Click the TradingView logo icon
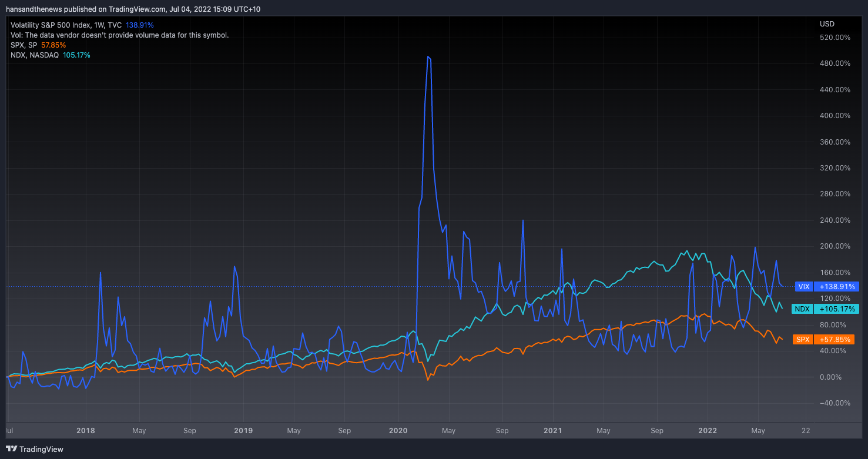The image size is (868, 459). 12,449
